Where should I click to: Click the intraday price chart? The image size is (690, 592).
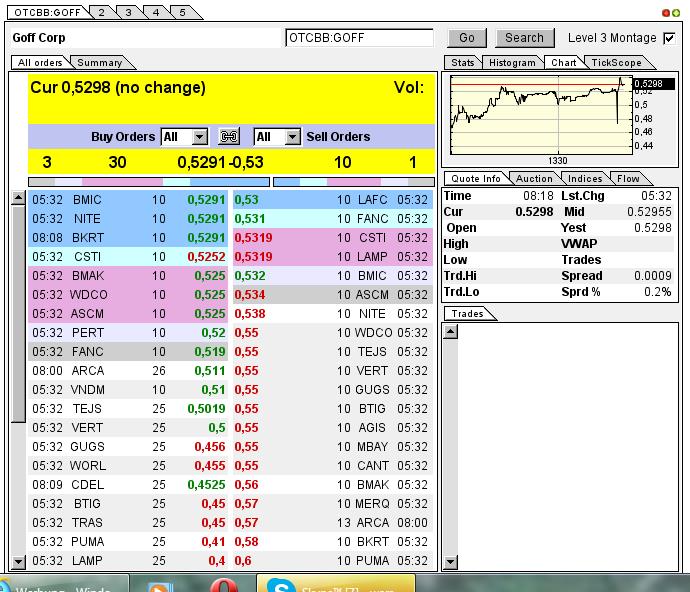click(541, 114)
